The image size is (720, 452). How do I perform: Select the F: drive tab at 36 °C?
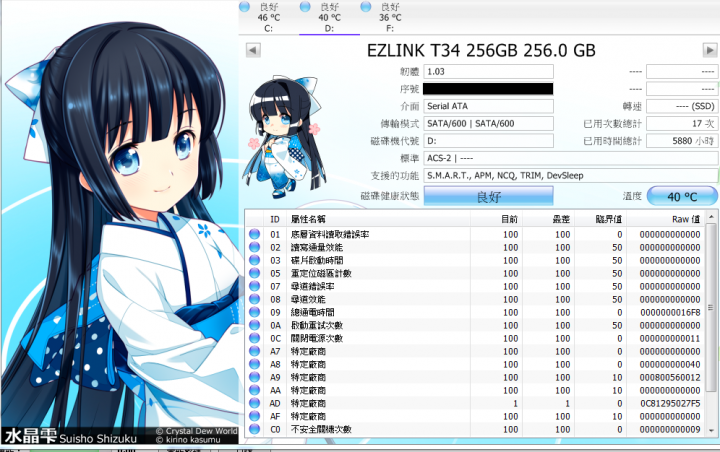pyautogui.click(x=390, y=17)
